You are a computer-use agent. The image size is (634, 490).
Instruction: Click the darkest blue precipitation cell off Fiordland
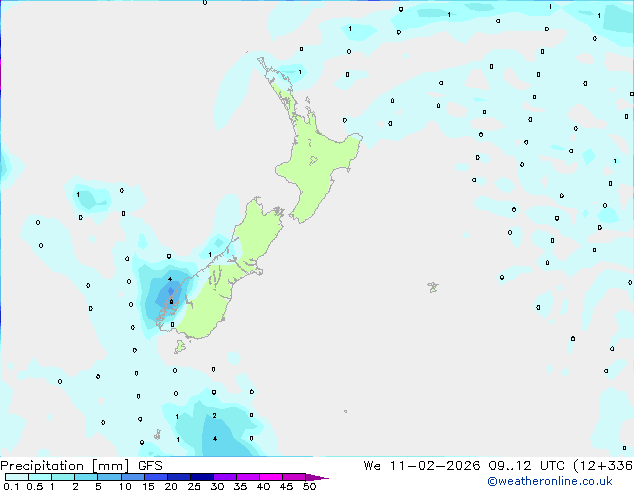click(x=171, y=291)
